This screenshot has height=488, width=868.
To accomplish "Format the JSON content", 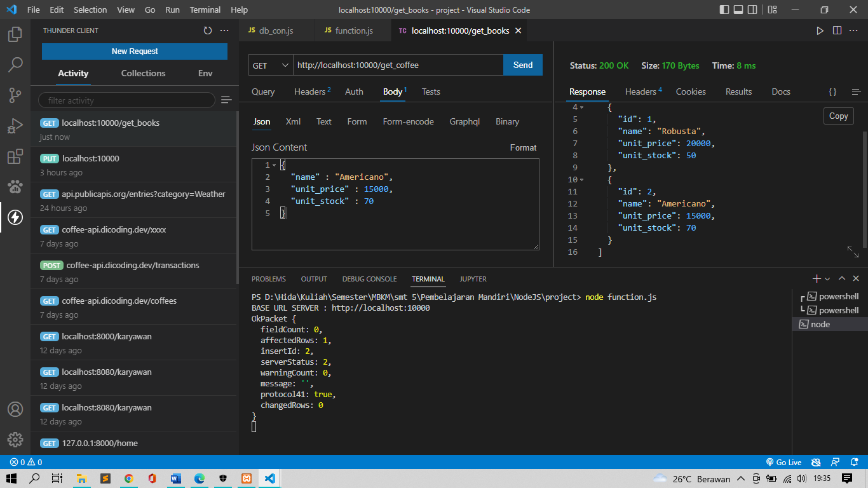I will click(523, 147).
